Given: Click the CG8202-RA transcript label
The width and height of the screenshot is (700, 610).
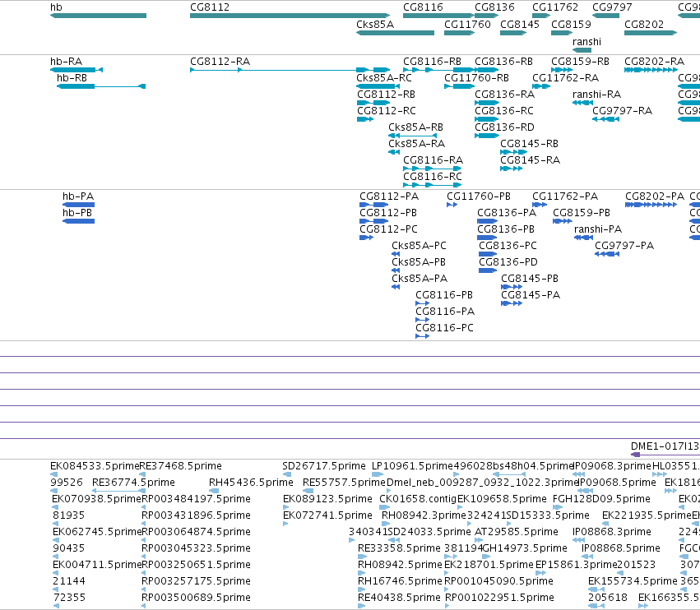Looking at the screenshot, I should [x=655, y=61].
